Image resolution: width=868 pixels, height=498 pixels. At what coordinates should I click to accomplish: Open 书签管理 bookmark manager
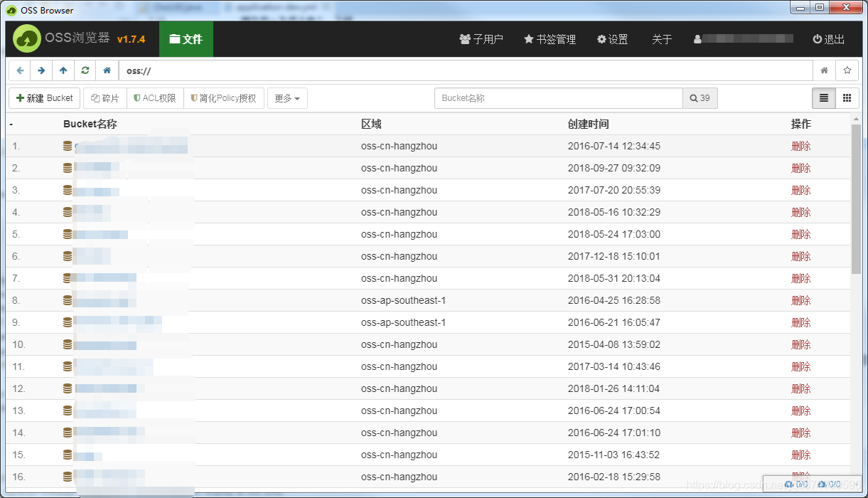coord(550,39)
